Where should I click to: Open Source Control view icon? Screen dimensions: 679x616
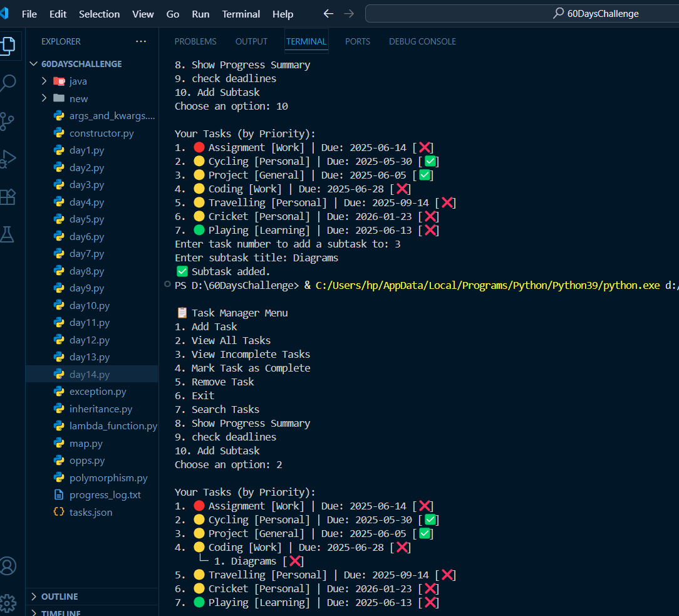(x=7, y=122)
